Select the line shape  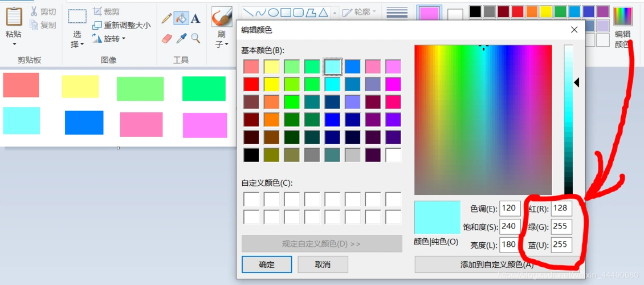click(x=248, y=13)
